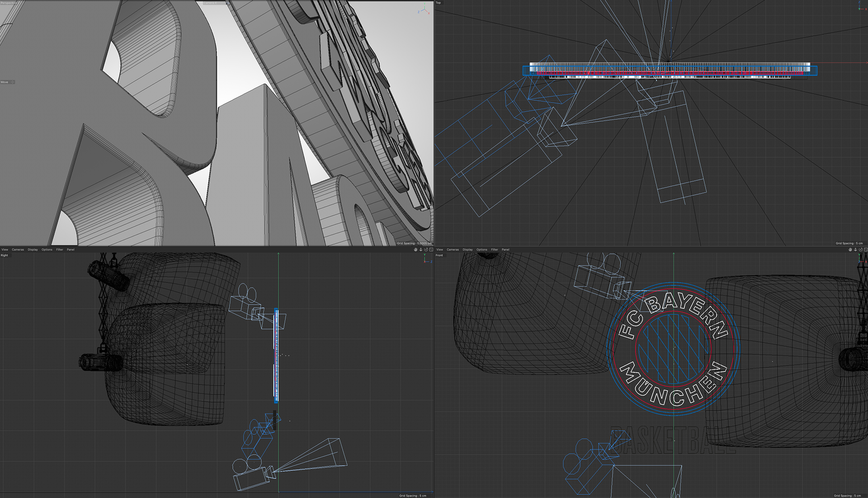
Task: Click the dolly zoom icon in the Right viewport
Action: [x=421, y=249]
